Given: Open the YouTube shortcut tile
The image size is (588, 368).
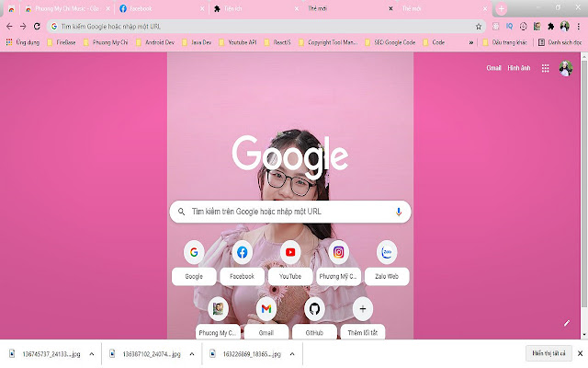Looking at the screenshot, I should (x=290, y=252).
